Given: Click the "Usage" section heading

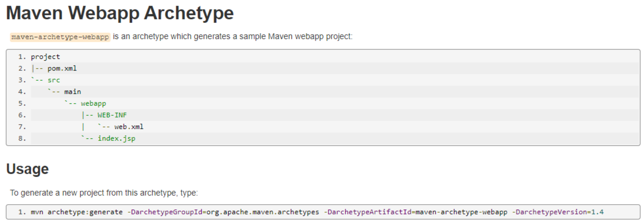Looking at the screenshot, I should click(27, 169).
